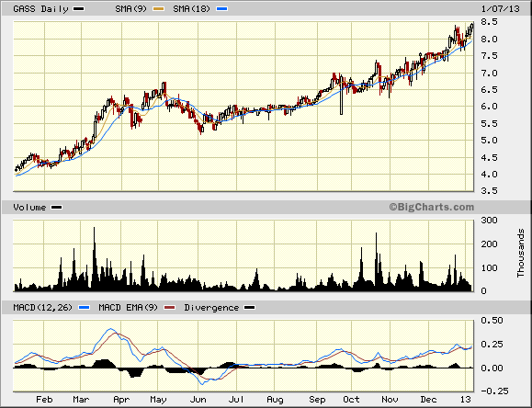
Task: Select the GASS Daily title text
Action: pos(40,9)
